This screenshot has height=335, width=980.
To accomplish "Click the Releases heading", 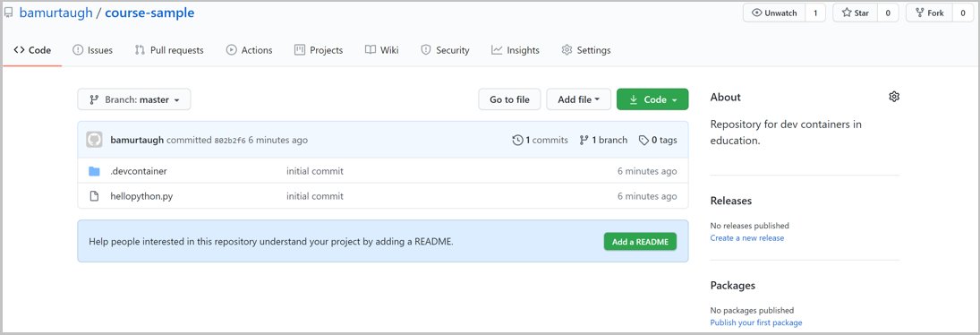I will [x=731, y=201].
